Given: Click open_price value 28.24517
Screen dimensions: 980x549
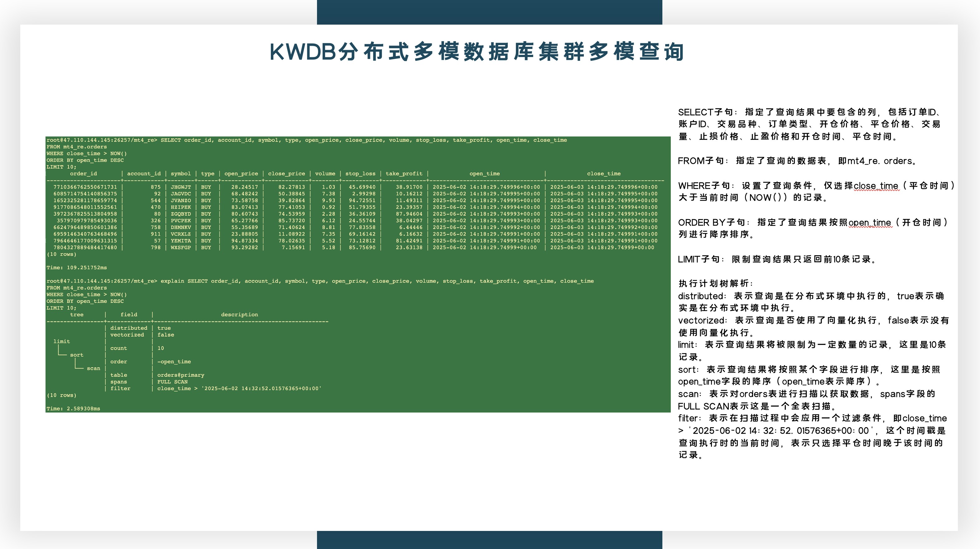Looking at the screenshot, I should [245, 187].
